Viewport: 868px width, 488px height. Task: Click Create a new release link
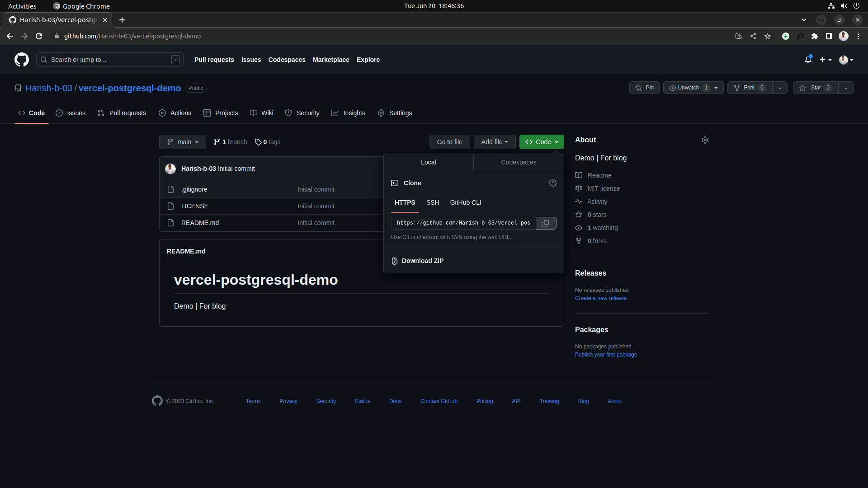(x=601, y=298)
